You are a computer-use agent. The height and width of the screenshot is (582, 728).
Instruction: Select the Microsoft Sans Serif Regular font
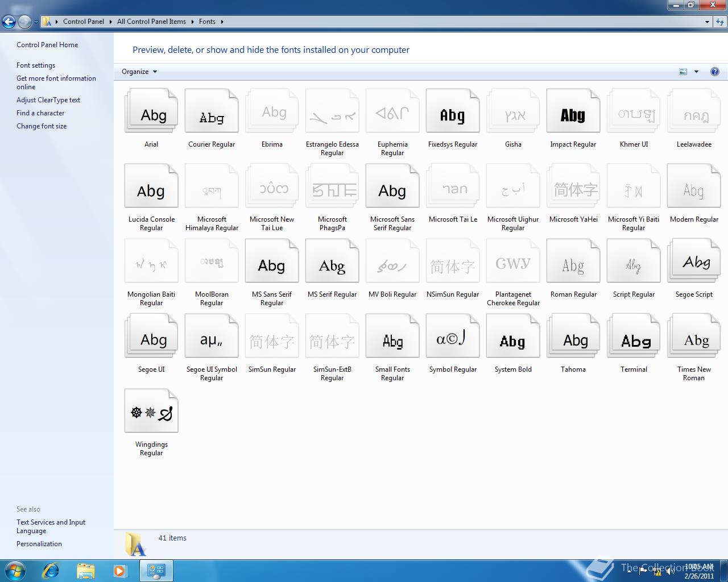click(x=392, y=186)
